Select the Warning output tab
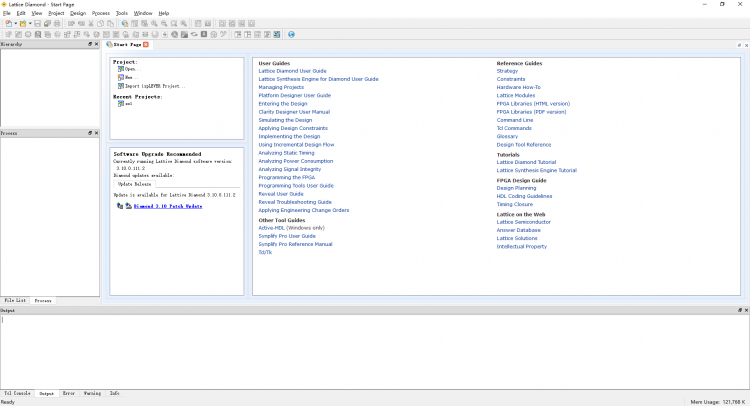The height and width of the screenshot is (406, 750). click(x=92, y=394)
